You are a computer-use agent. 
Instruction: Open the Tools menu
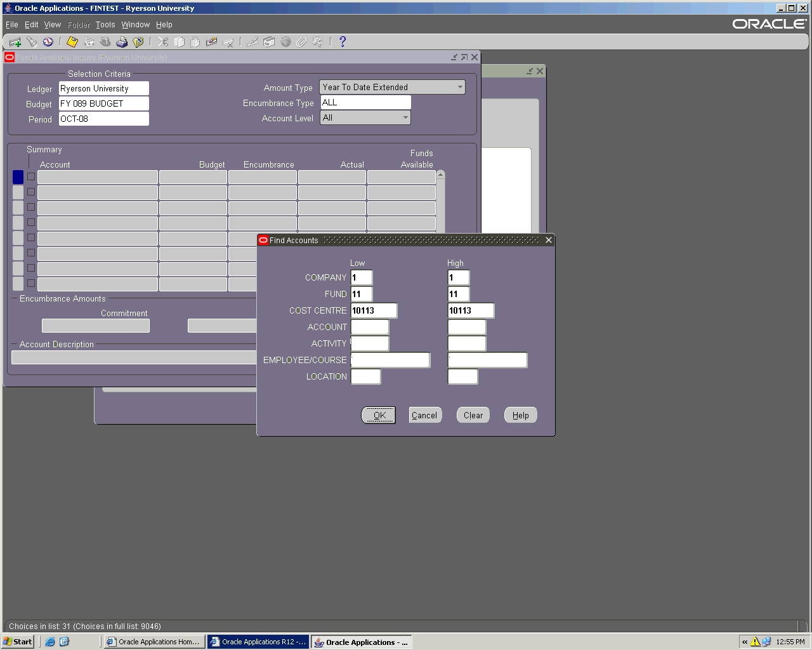pos(105,25)
